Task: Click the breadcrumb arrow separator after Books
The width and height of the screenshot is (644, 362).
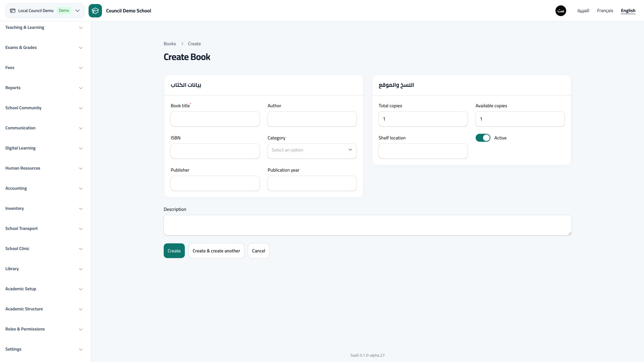Action: click(x=182, y=44)
